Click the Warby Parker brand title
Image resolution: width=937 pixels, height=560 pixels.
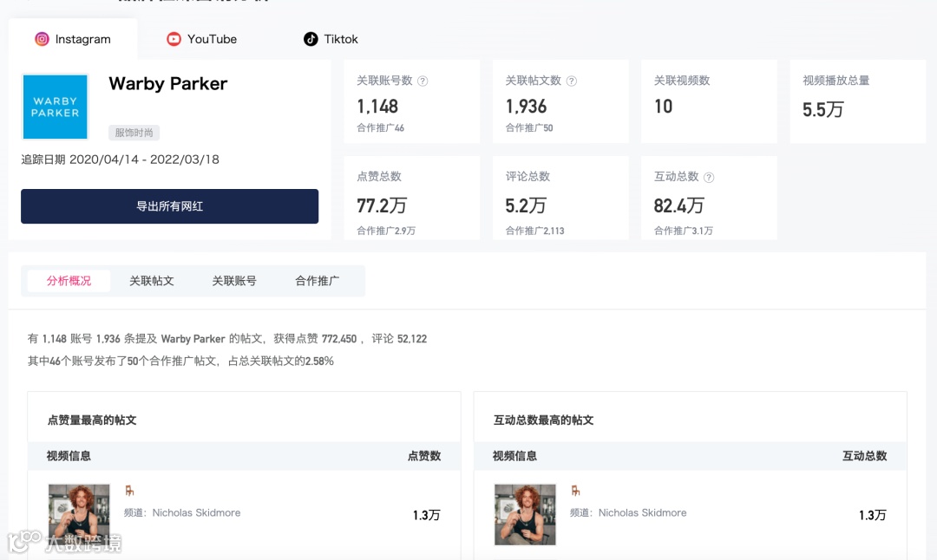168,83
